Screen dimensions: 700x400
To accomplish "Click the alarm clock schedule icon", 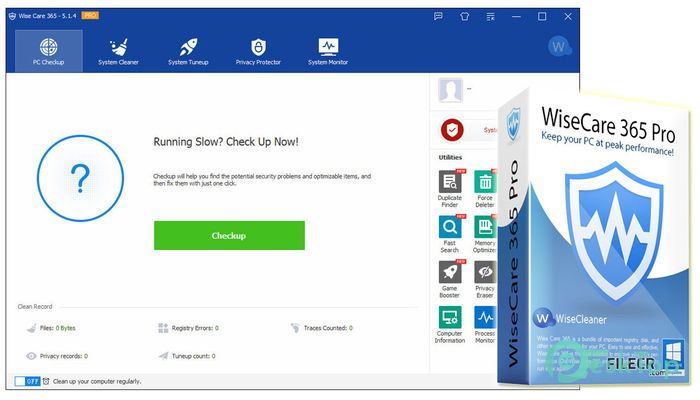I will pos(46,381).
